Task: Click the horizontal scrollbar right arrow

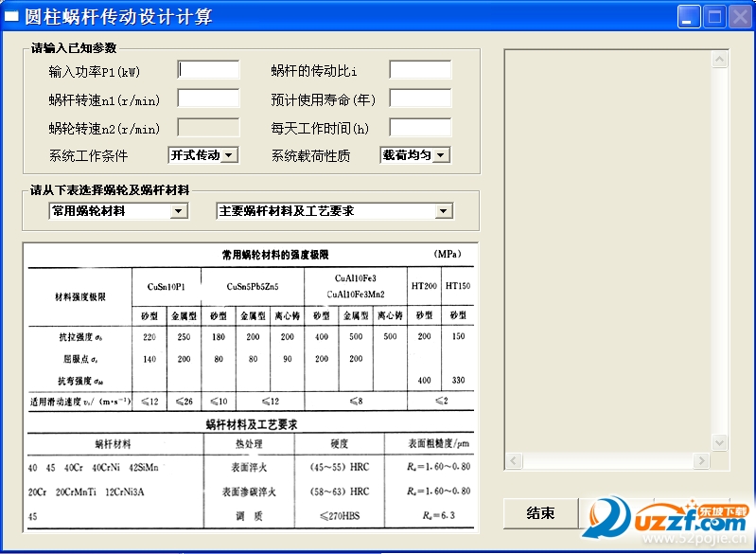Action: tap(703, 461)
